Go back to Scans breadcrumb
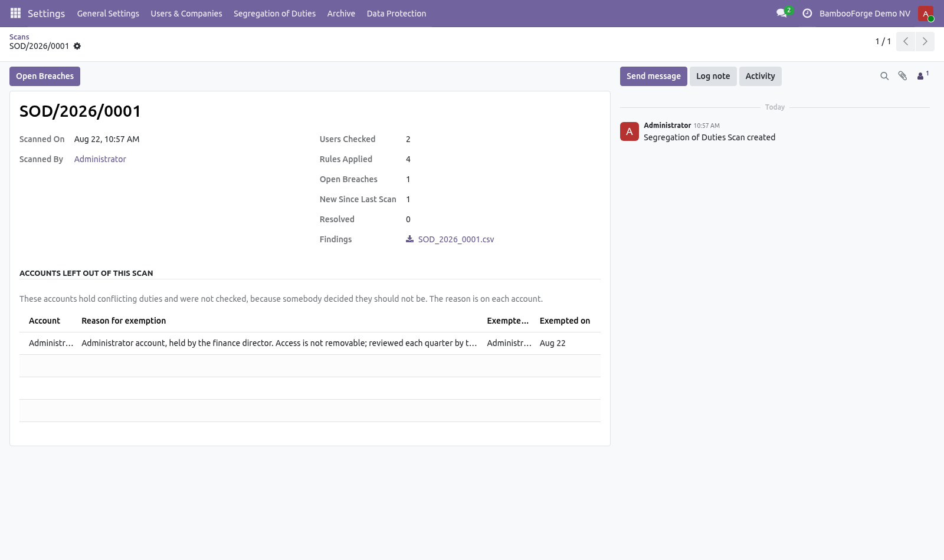The width and height of the screenshot is (944, 560). click(x=19, y=37)
